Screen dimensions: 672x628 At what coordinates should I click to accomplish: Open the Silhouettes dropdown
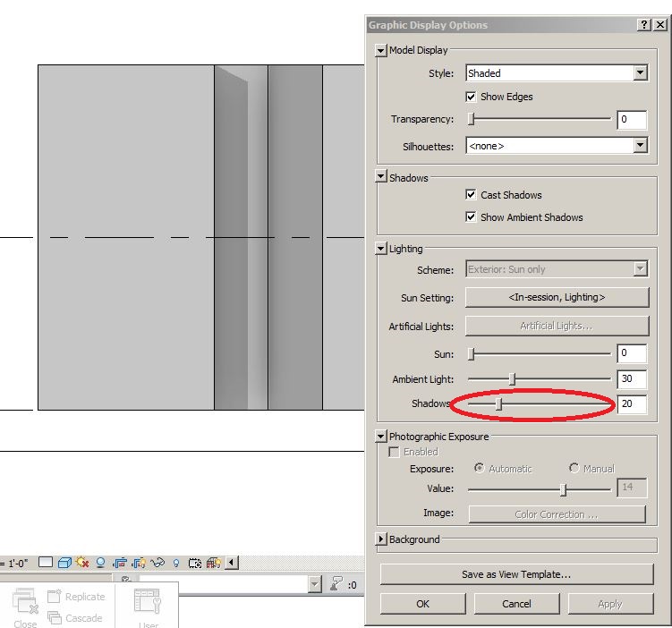click(557, 146)
